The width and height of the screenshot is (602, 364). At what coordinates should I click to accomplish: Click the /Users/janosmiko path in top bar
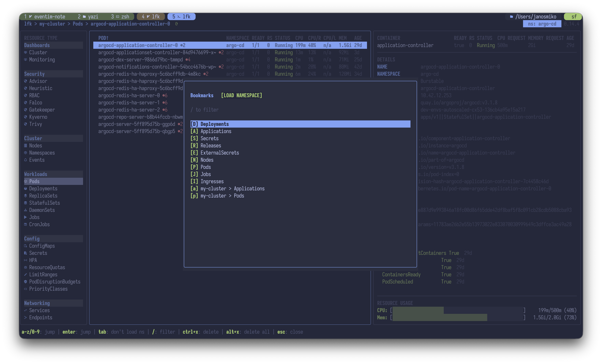535,17
